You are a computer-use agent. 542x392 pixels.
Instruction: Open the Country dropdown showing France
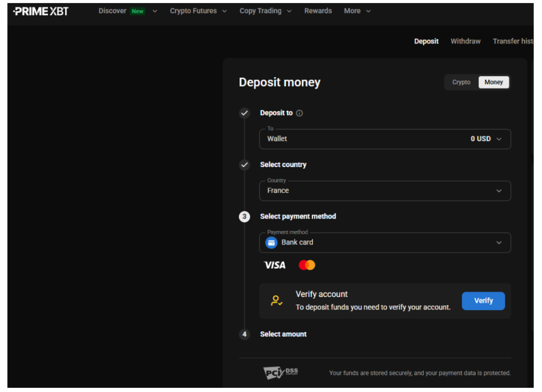[x=385, y=191]
